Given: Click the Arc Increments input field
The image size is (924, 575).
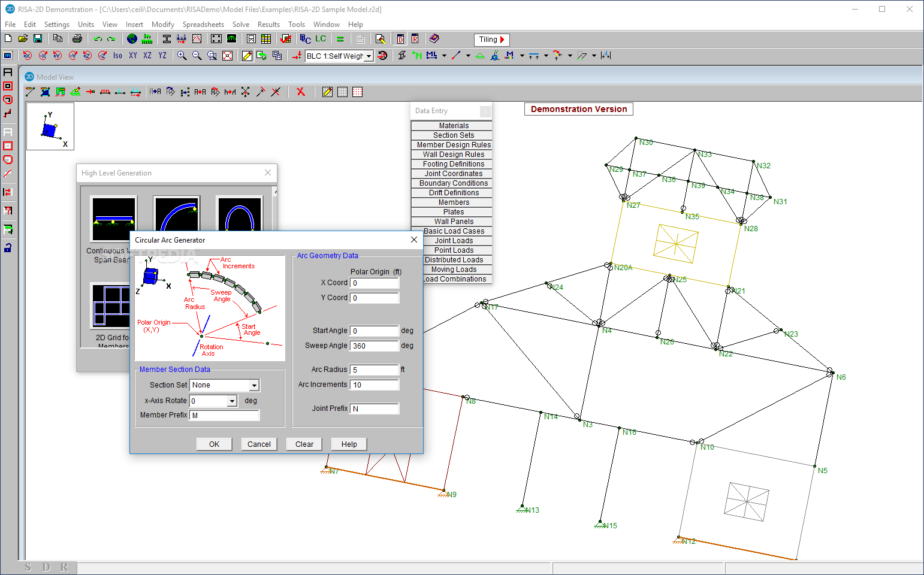Looking at the screenshot, I should (x=375, y=385).
